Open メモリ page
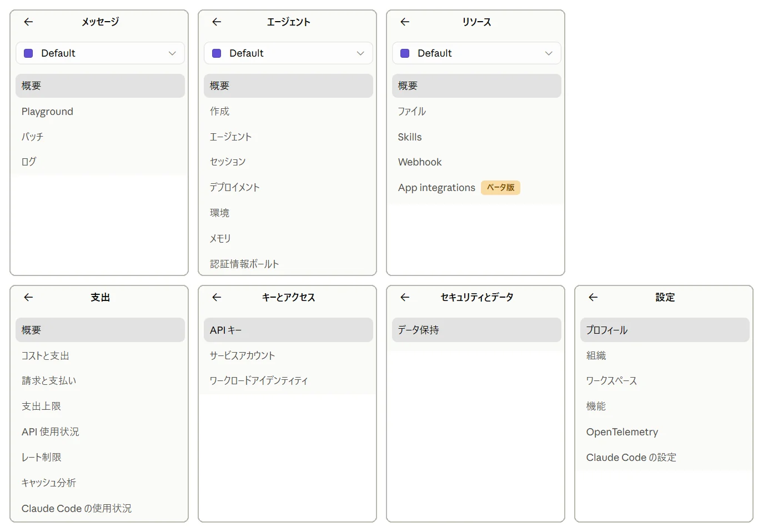763x532 pixels. [288, 238]
